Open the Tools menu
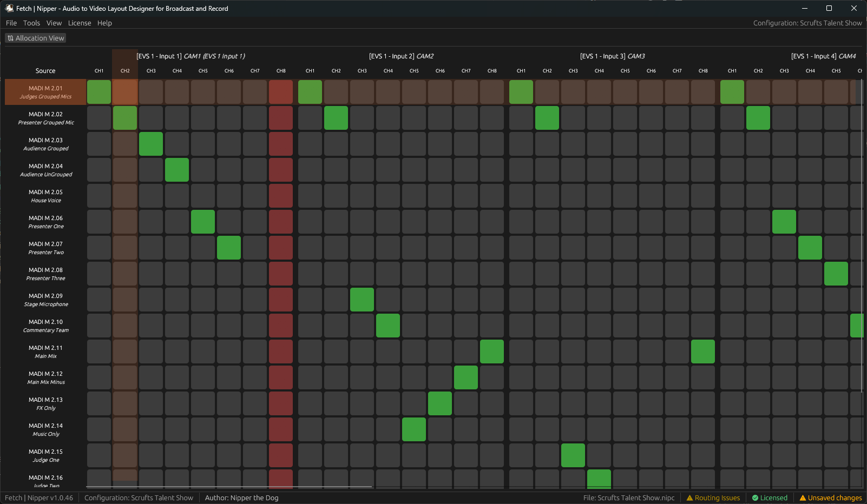The width and height of the screenshot is (867, 504). [31, 23]
